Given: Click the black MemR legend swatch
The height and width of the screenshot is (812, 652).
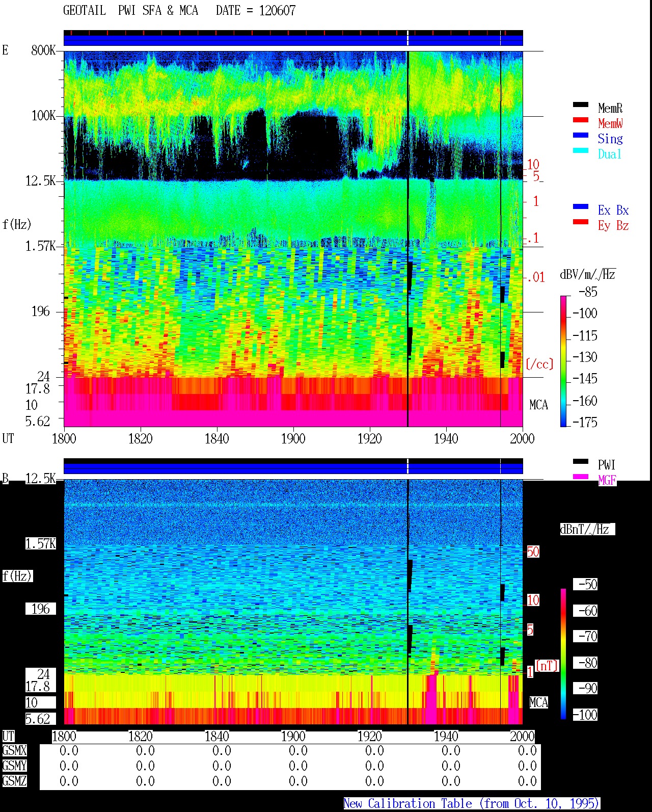Looking at the screenshot, I should tap(581, 105).
